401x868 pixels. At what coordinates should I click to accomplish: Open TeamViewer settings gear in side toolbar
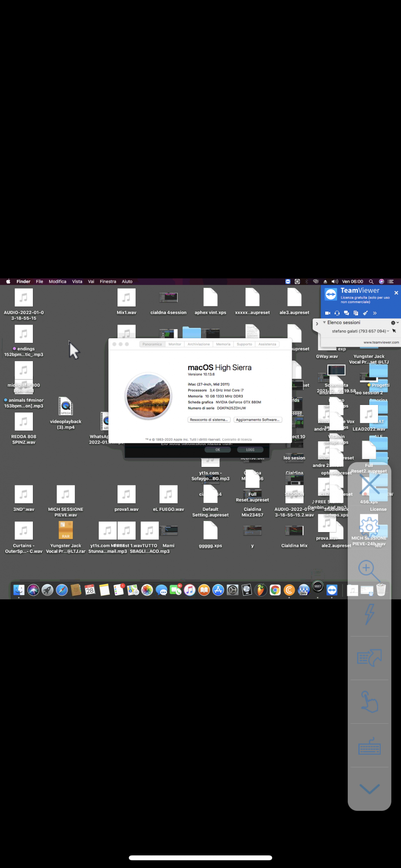(x=369, y=527)
